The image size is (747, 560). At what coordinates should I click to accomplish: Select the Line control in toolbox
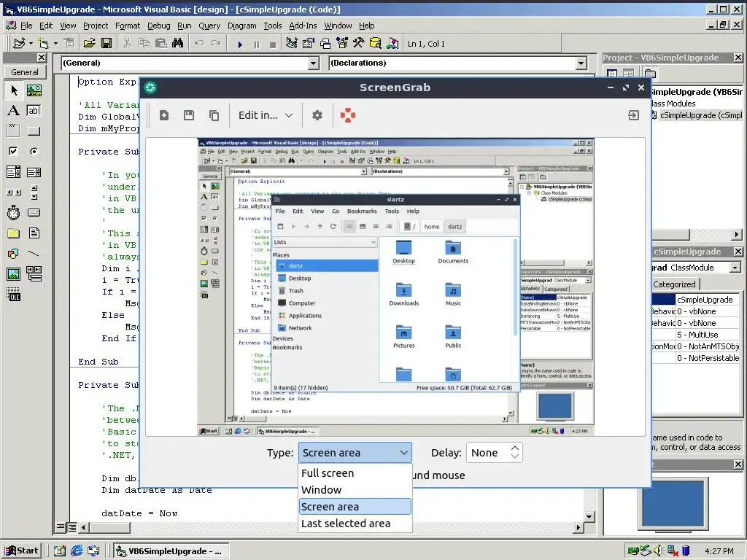[34, 253]
